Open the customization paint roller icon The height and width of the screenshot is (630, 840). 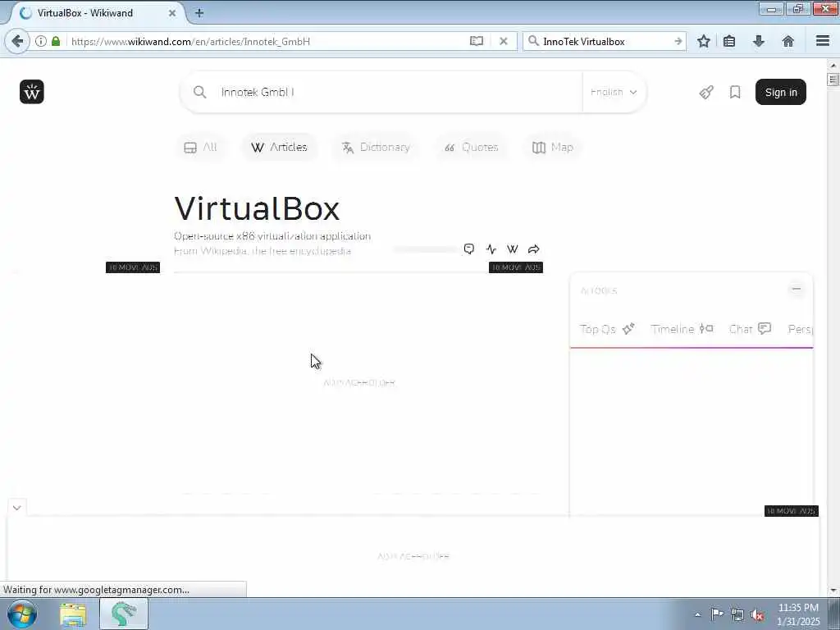[706, 92]
